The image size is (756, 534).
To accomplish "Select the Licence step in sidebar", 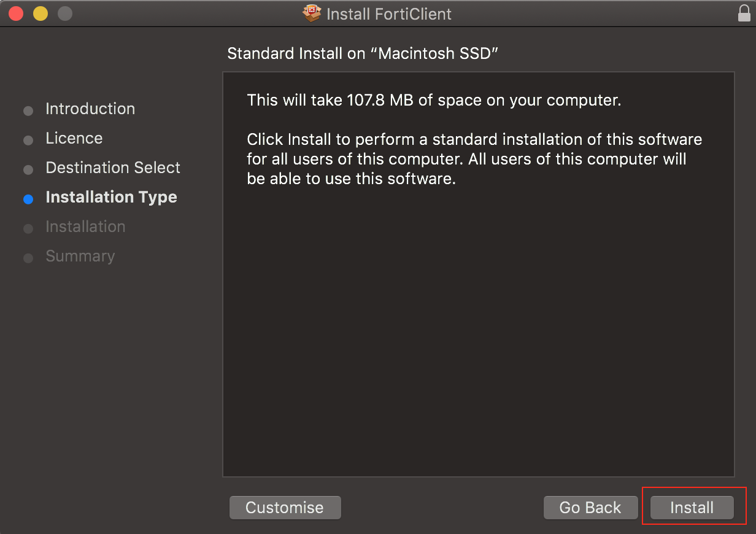I will click(x=74, y=138).
